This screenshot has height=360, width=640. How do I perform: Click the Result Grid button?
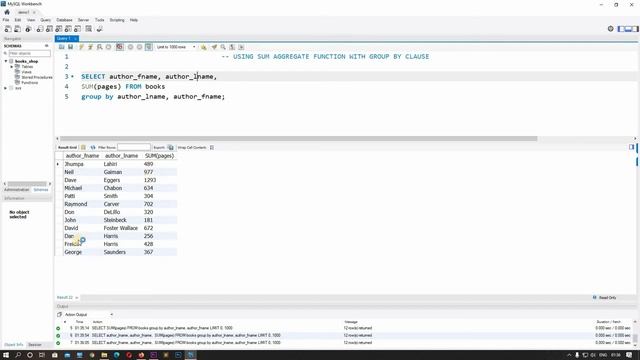(x=67, y=147)
